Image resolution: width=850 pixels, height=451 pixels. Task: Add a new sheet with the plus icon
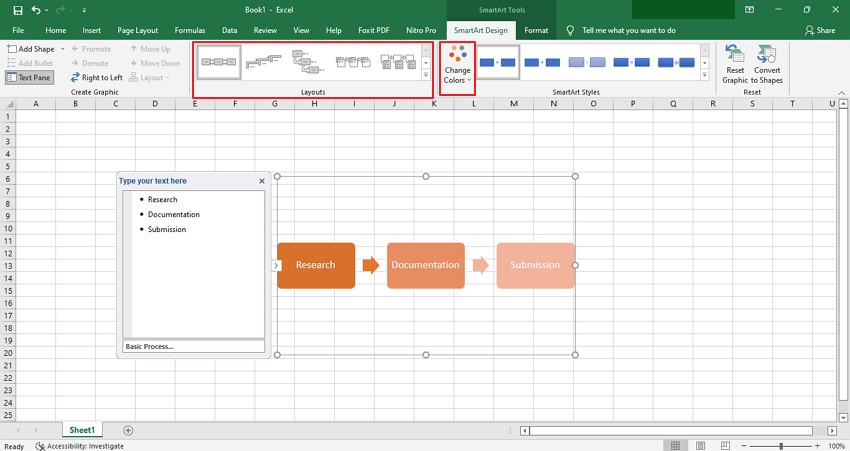click(x=128, y=430)
